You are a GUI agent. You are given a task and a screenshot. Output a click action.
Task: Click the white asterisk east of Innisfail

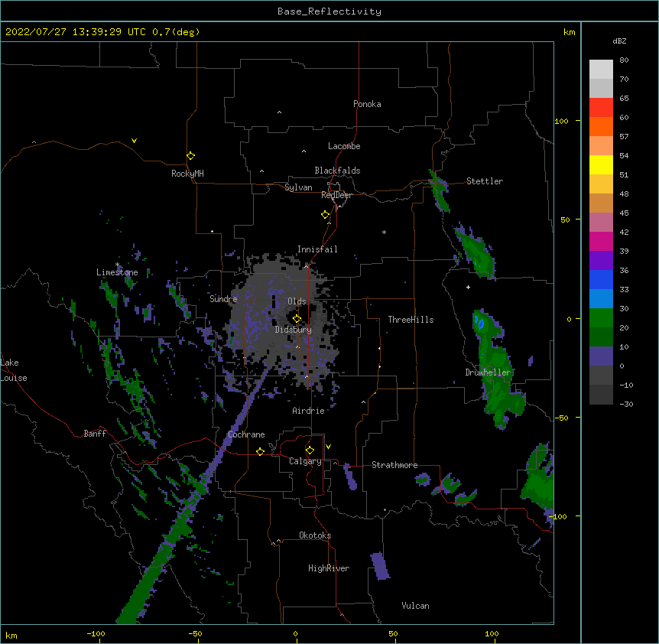[x=384, y=232]
